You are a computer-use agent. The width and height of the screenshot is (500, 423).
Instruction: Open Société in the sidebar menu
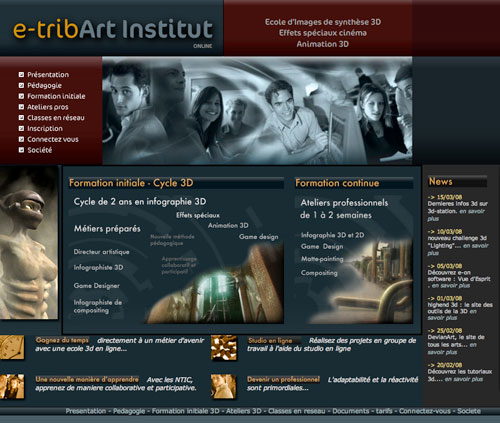click(x=40, y=150)
